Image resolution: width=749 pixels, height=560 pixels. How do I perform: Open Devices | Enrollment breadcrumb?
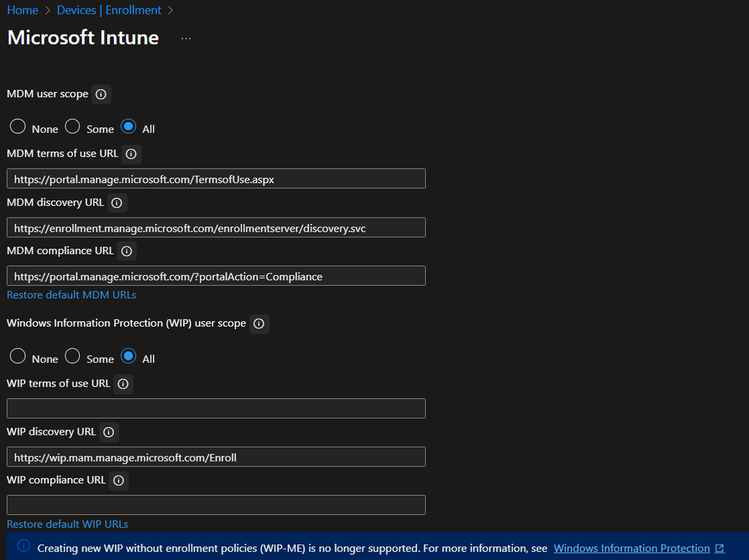click(x=109, y=10)
